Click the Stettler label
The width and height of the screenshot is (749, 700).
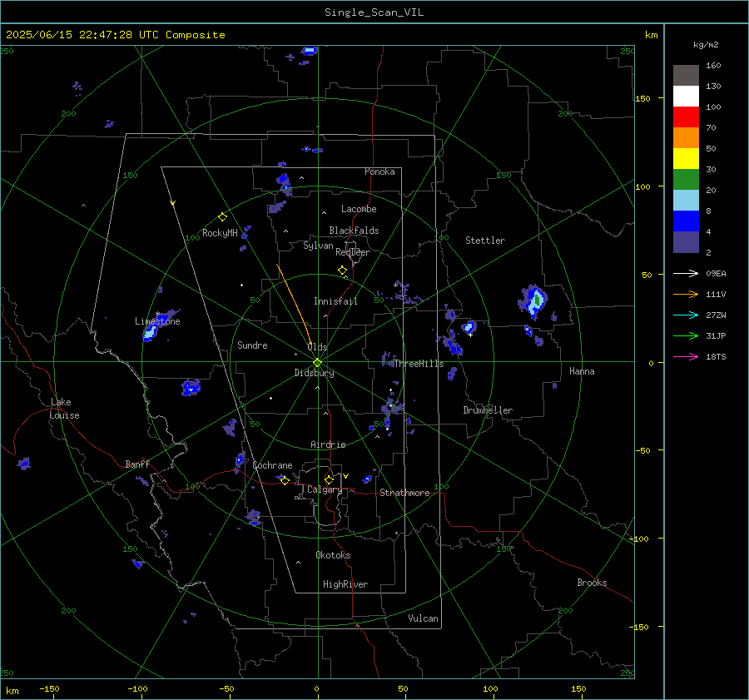[x=485, y=241]
